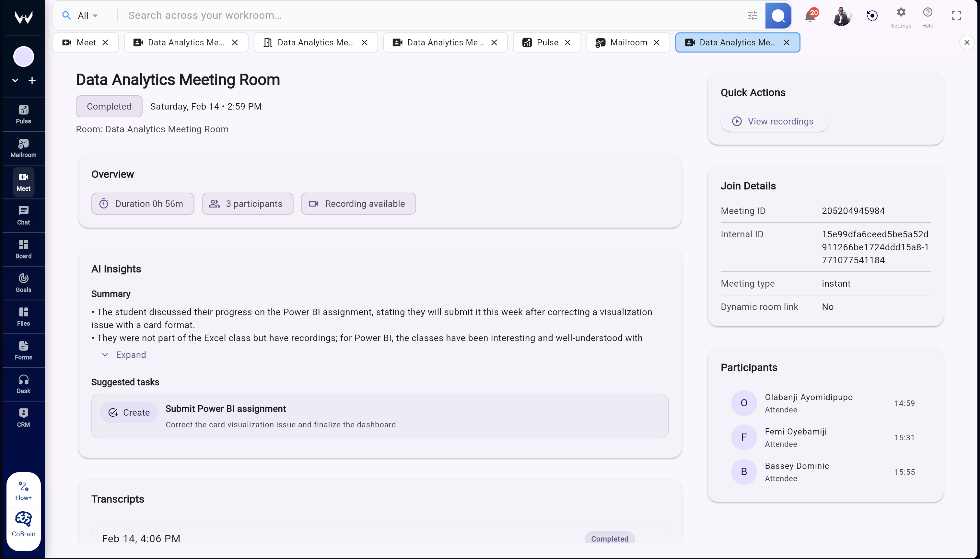Open the Goals panel icon
This screenshot has width=980, height=559.
[x=23, y=282]
